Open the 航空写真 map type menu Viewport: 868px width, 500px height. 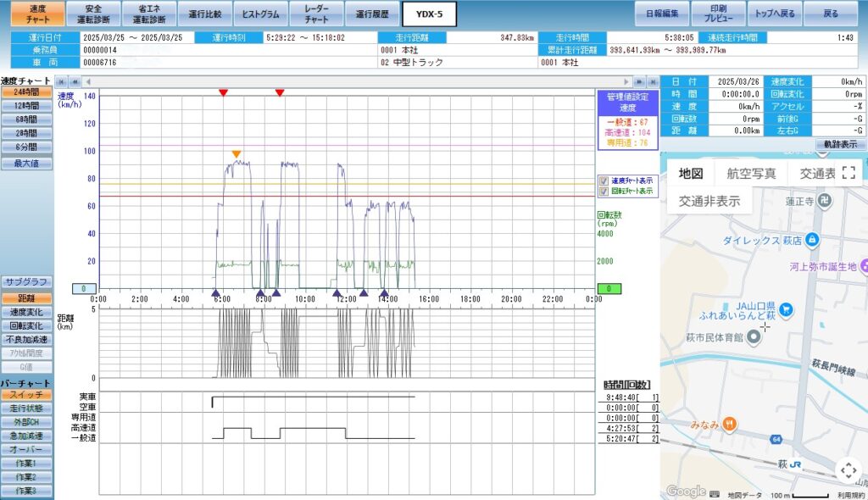pyautogui.click(x=751, y=174)
